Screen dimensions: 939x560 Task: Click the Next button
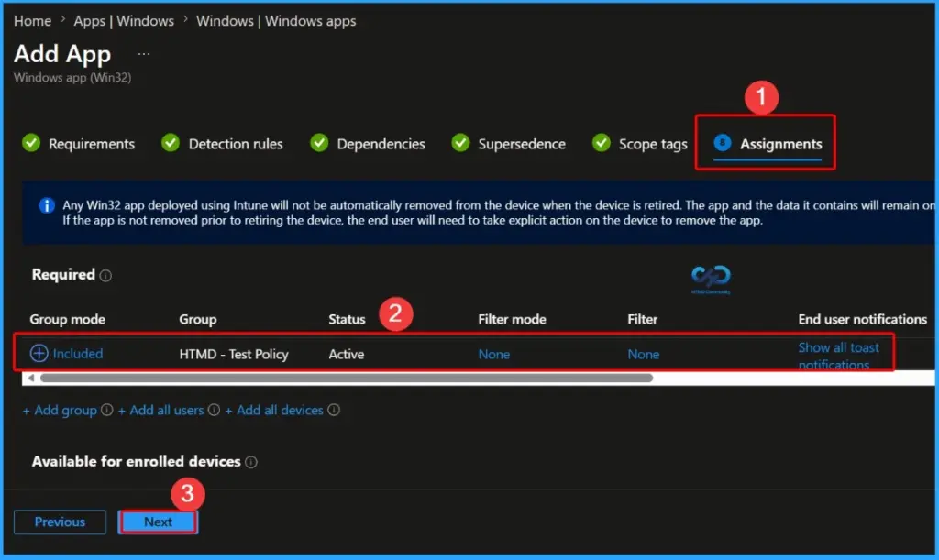158,522
